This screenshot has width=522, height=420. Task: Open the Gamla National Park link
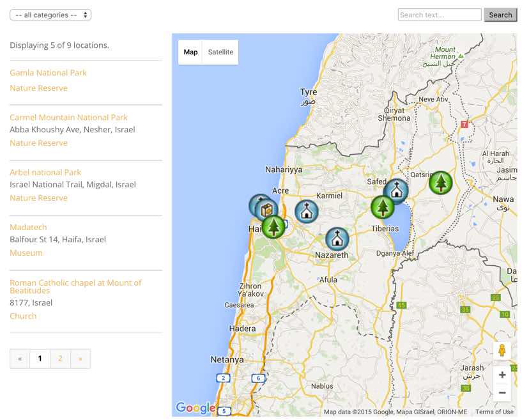click(48, 73)
